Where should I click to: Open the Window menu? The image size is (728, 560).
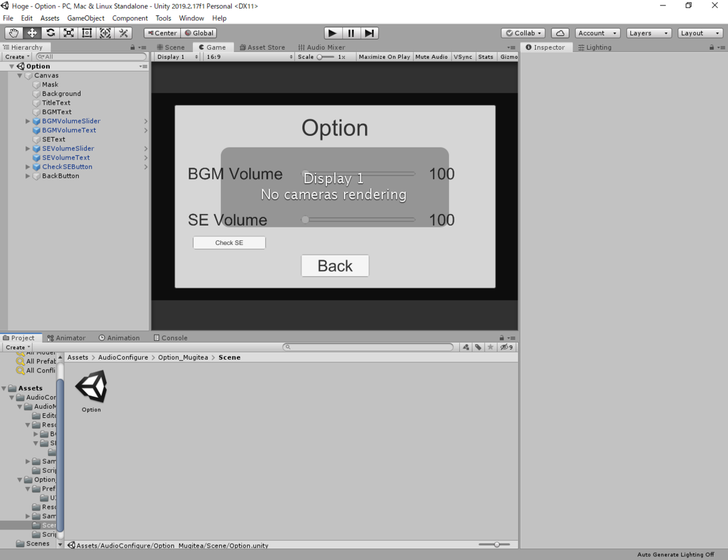click(191, 18)
